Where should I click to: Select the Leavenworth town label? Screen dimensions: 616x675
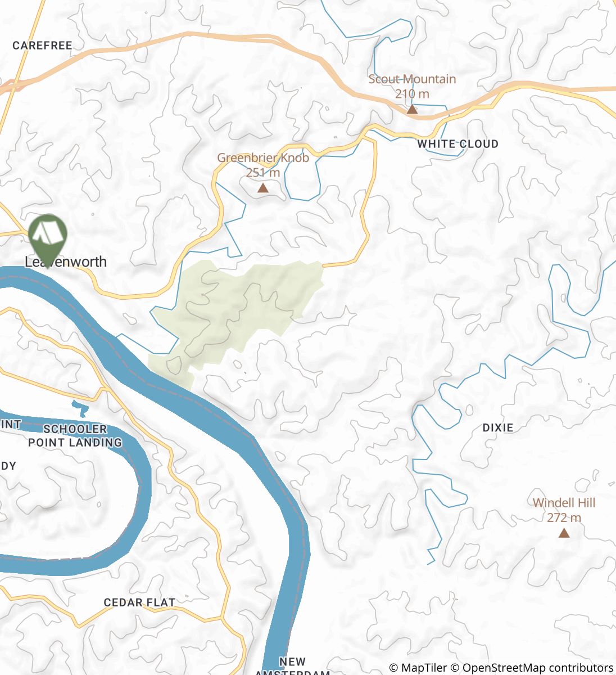[x=66, y=262]
